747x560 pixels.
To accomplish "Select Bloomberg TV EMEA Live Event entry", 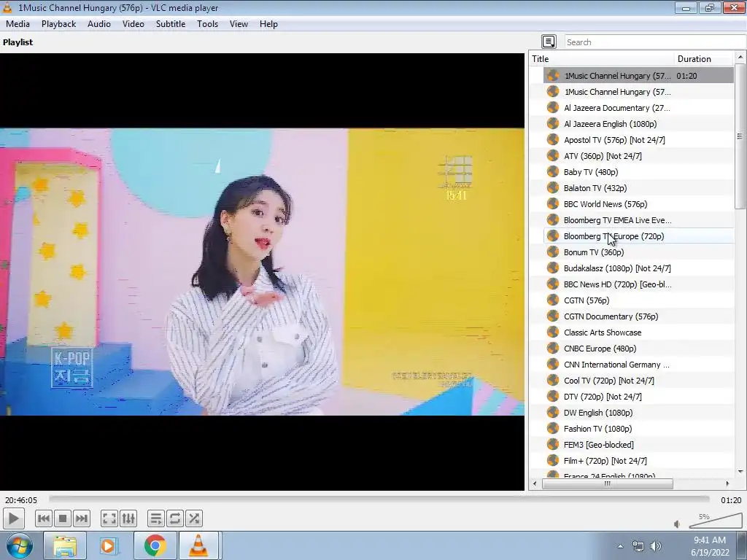I will (x=638, y=220).
